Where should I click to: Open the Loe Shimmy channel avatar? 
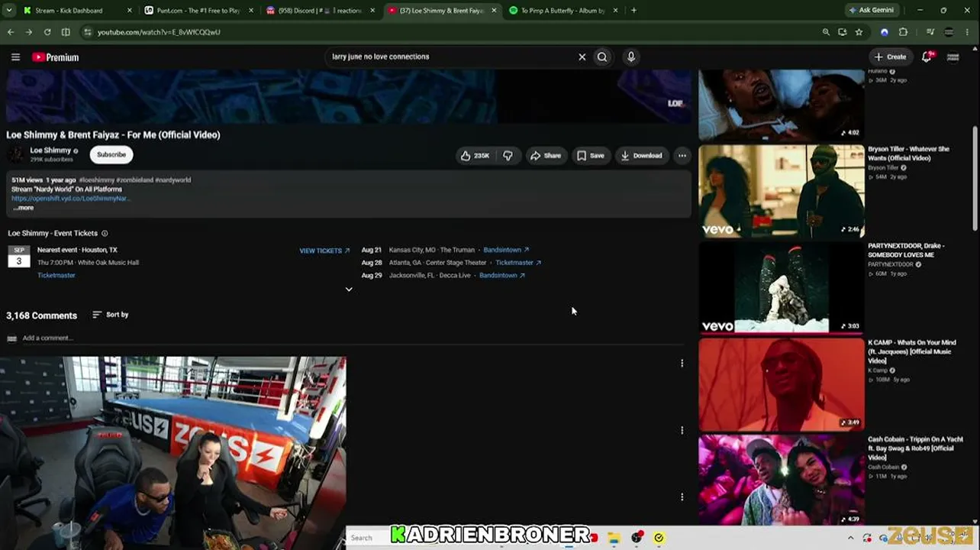15,155
